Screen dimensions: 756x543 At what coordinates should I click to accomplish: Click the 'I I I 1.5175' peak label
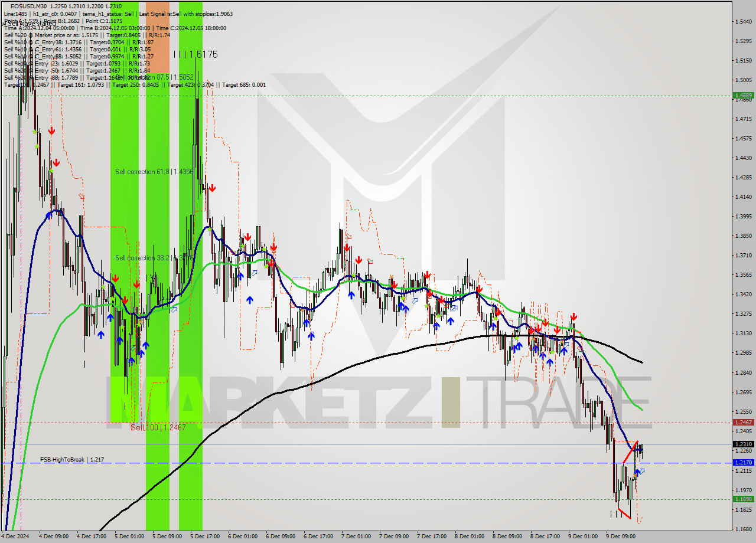(x=195, y=54)
